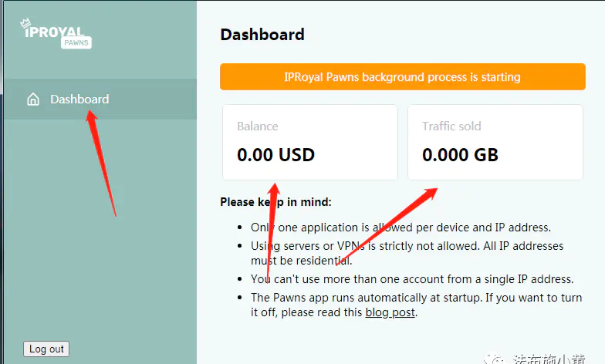605x364 pixels.
Task: Open the blog post link
Action: click(390, 312)
